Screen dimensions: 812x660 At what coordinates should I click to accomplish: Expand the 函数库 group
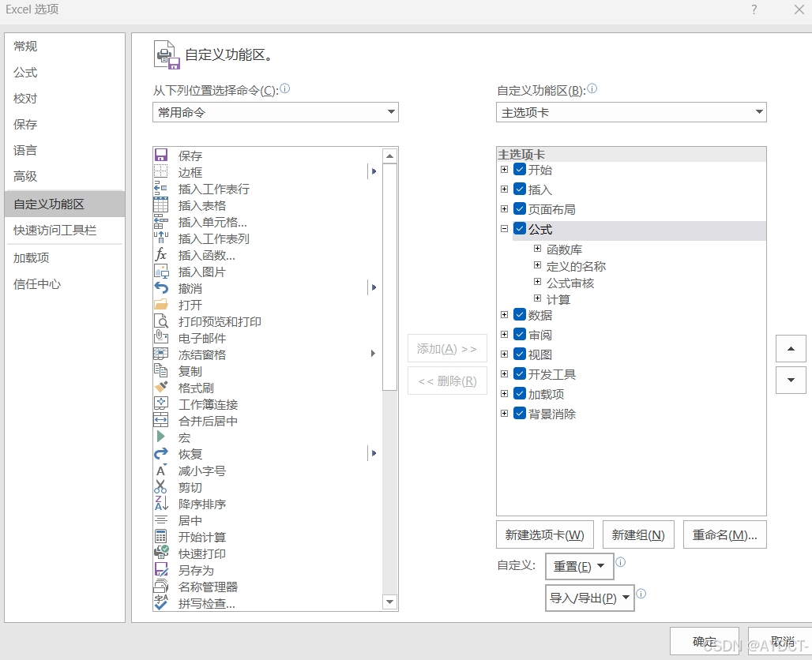[x=538, y=249]
